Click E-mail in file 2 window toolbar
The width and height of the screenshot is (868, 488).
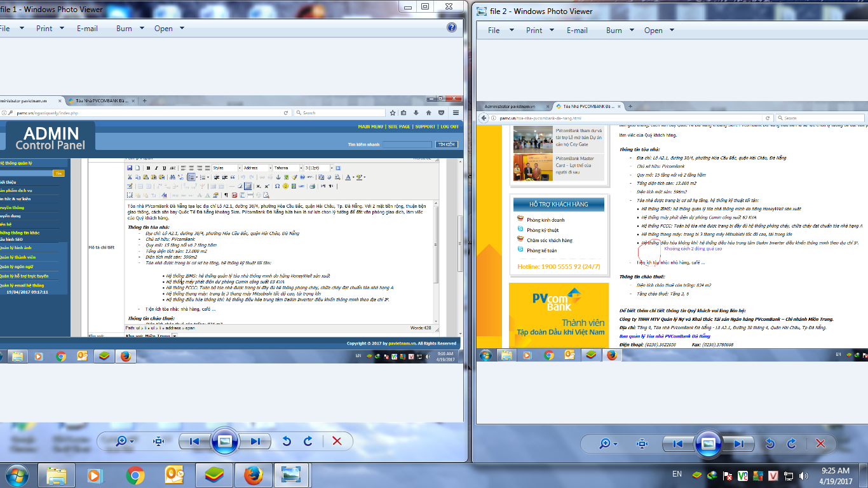577,30
